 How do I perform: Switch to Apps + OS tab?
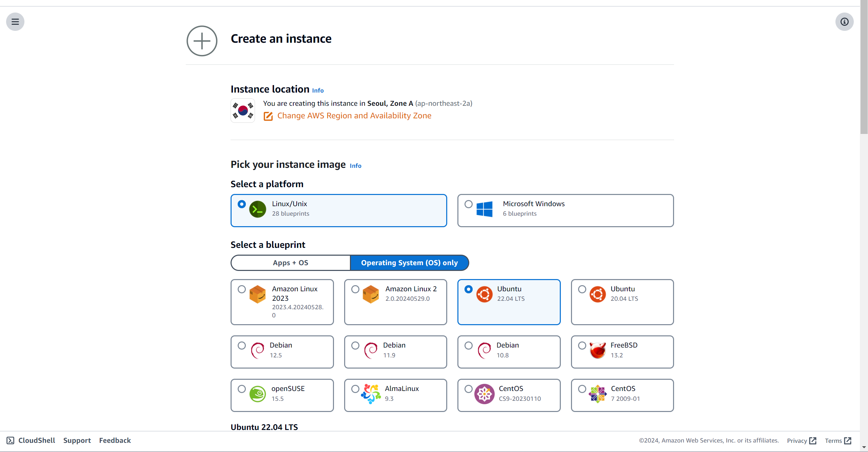coord(291,263)
